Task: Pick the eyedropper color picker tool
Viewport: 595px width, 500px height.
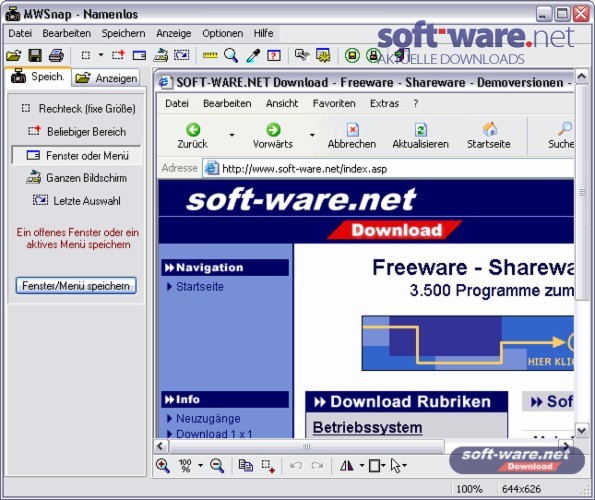Action: pyautogui.click(x=253, y=56)
